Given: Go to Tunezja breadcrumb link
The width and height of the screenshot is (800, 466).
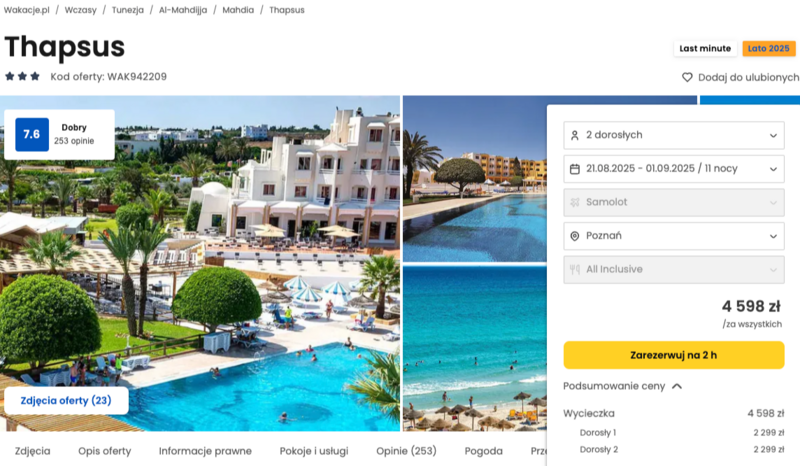Looking at the screenshot, I should 128,10.
